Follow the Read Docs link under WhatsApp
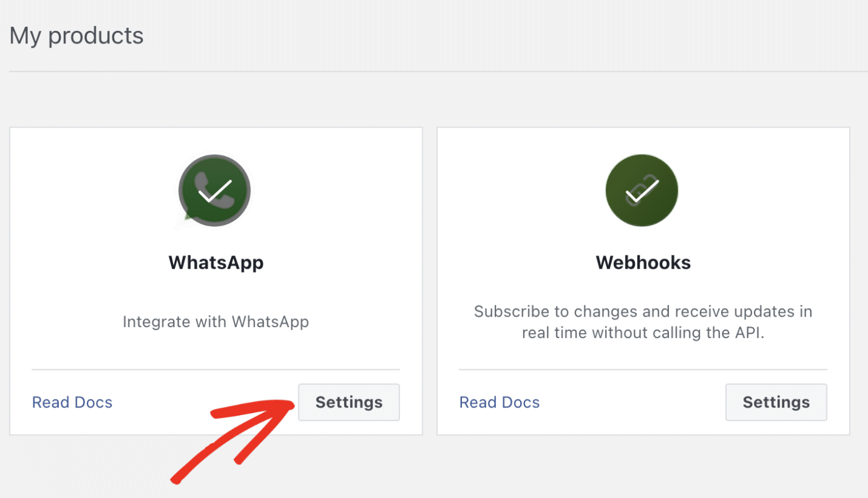This screenshot has height=498, width=868. pyautogui.click(x=72, y=402)
